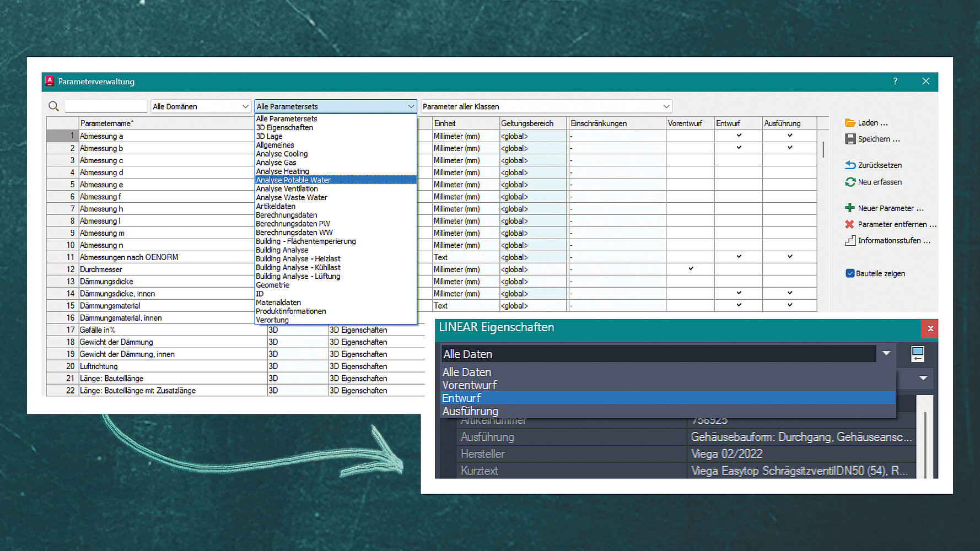Click the Laden folder icon

pos(850,123)
